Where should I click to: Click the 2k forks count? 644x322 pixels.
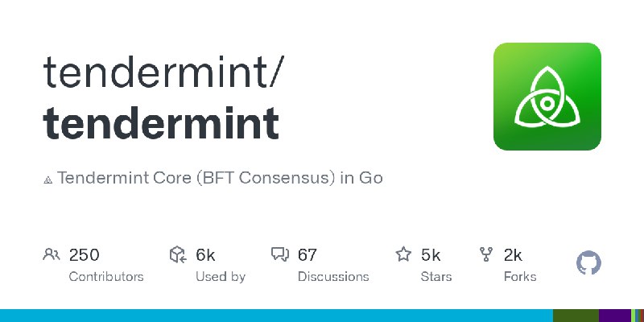tap(513, 255)
